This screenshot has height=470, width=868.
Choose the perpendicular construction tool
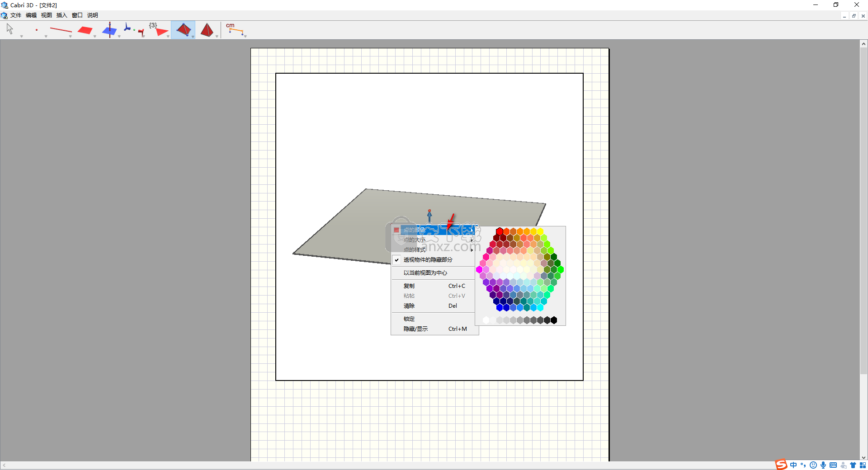click(109, 30)
